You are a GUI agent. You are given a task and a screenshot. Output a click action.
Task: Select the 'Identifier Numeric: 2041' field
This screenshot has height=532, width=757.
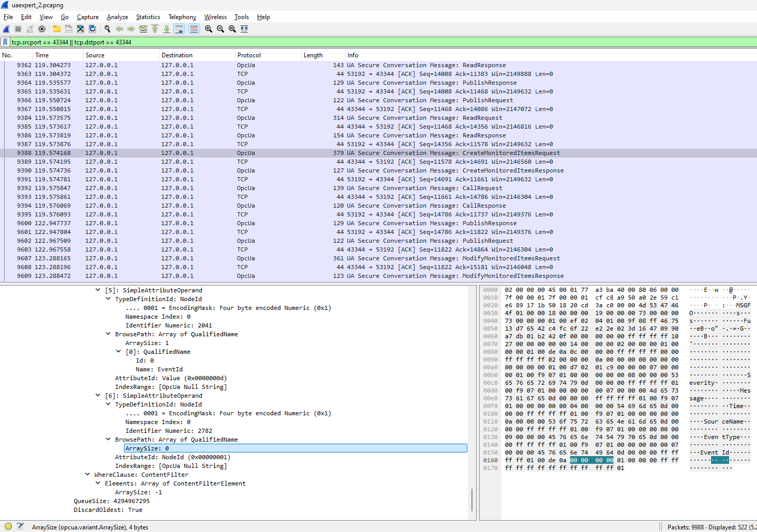[x=169, y=325]
